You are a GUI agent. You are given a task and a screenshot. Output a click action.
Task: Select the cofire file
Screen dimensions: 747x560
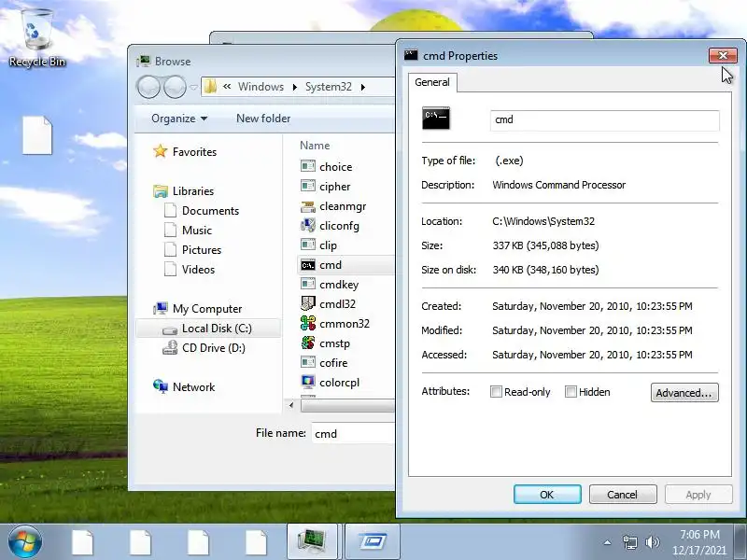tap(333, 363)
